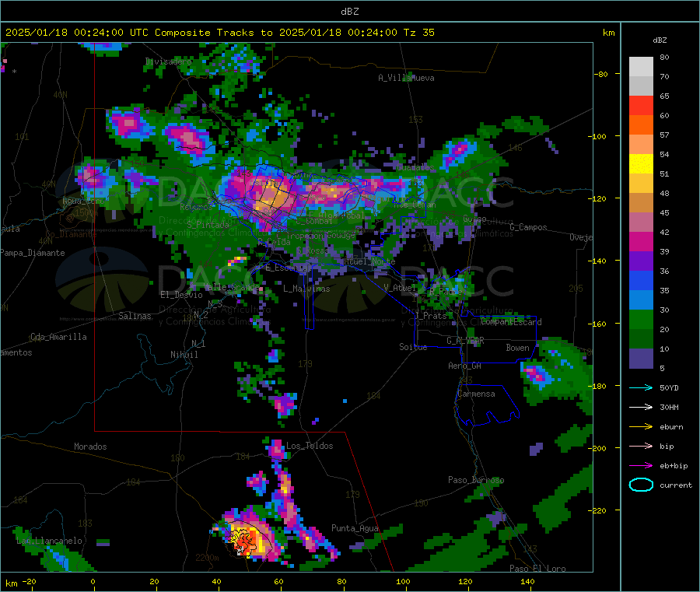Click the 'Carmensa' map label
This screenshot has width=700, height=592.
pos(476,394)
